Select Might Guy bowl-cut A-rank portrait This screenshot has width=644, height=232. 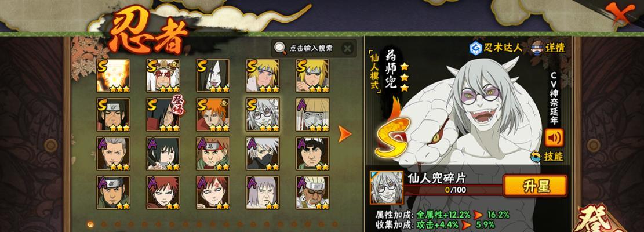[x=312, y=154]
